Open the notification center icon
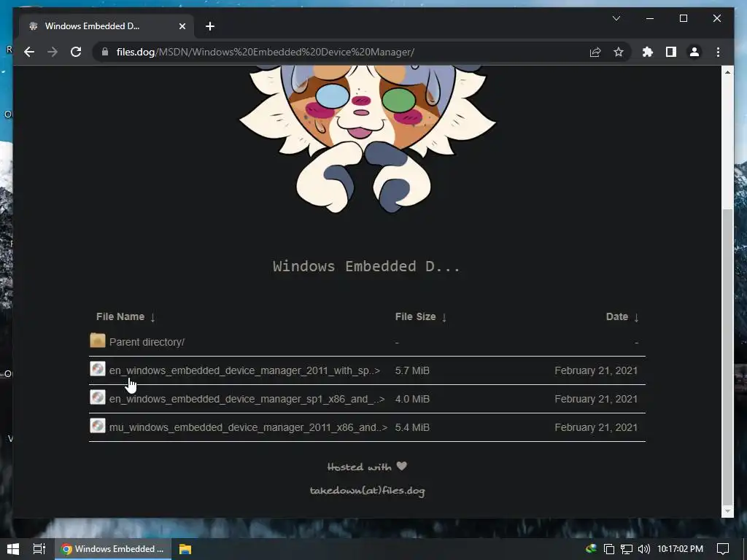The image size is (747, 560). pyautogui.click(x=723, y=549)
